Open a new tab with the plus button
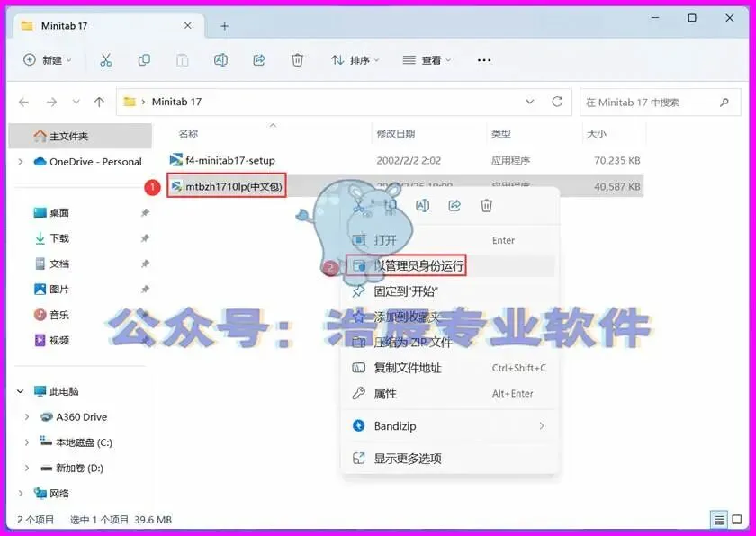 224,26
